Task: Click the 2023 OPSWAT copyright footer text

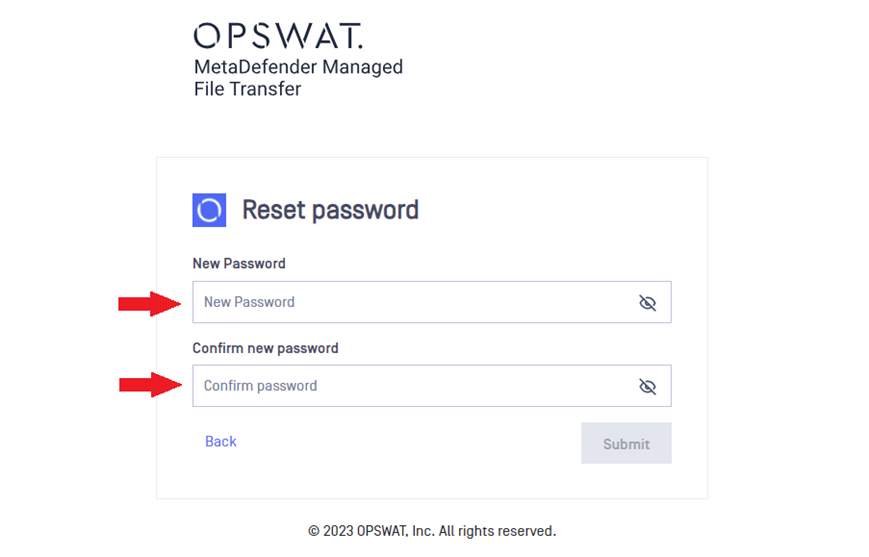Action: 432,531
